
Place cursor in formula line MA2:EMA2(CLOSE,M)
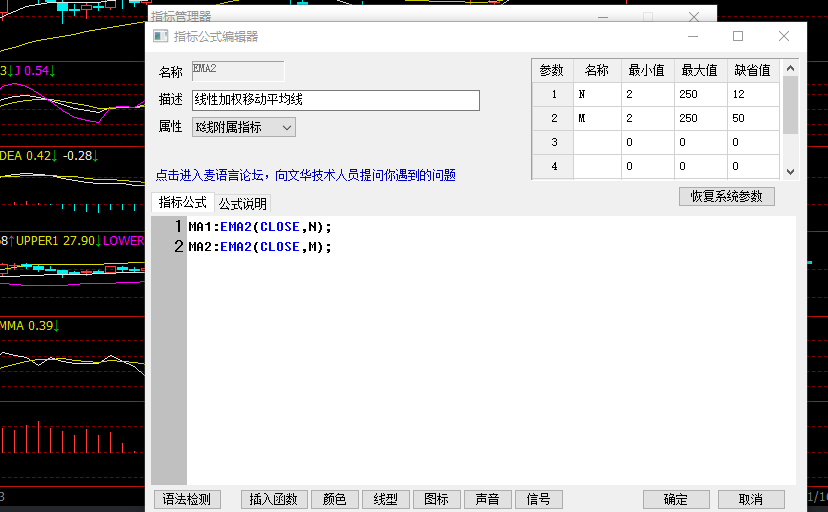click(260, 247)
